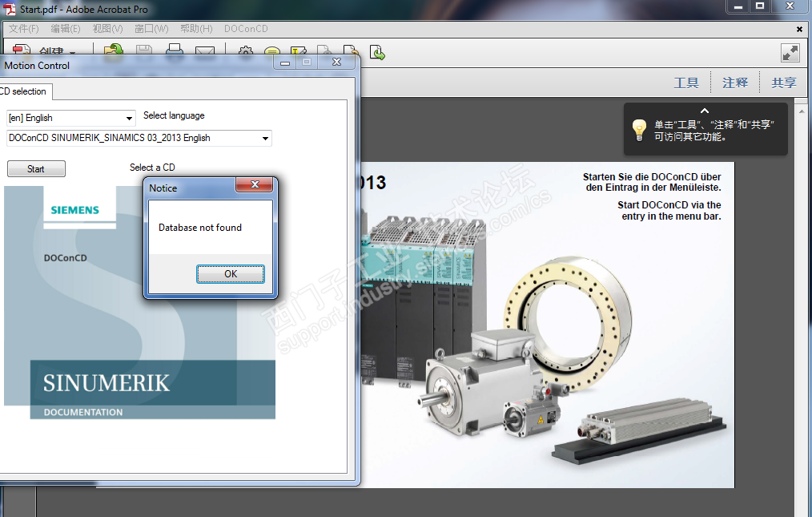Screen dimensions: 812x517
Task: Click the 'Select language' label
Action: pos(174,115)
